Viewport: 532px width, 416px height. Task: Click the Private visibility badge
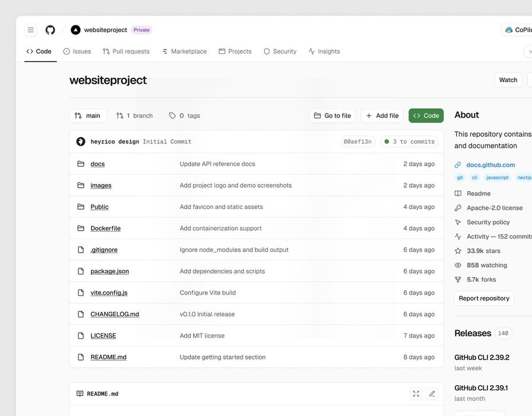click(141, 30)
